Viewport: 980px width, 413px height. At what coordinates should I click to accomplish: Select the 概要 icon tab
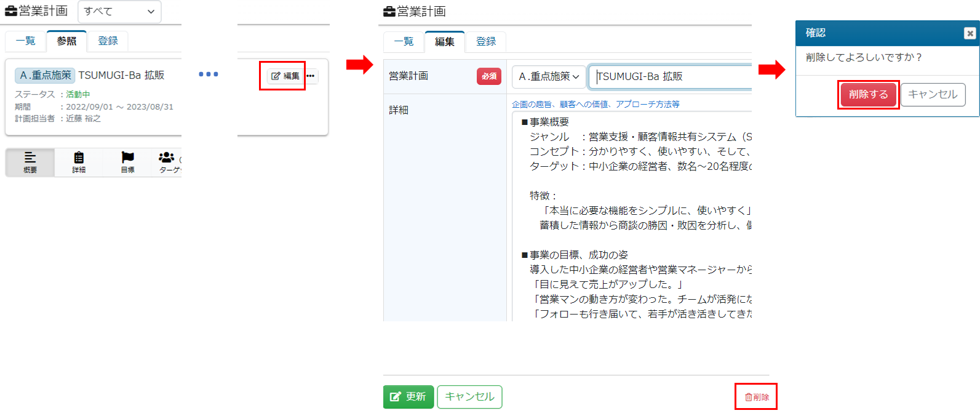(x=30, y=162)
